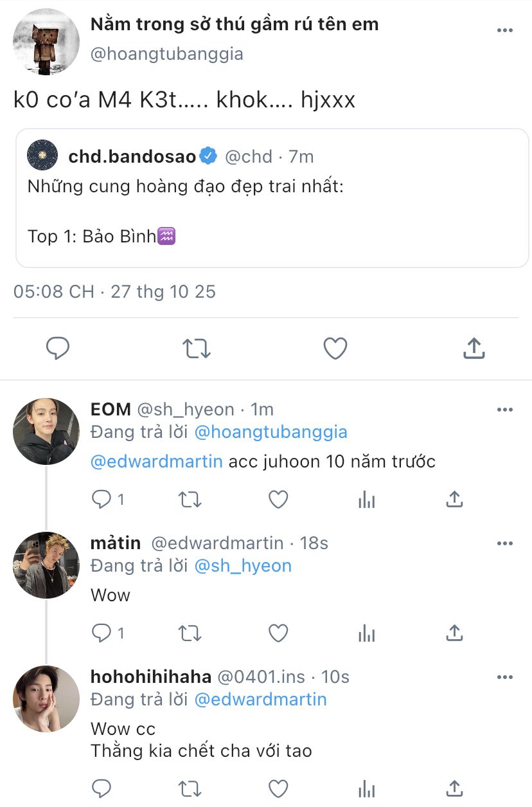Open more options for hohohihihaha's reply
532x807 pixels.
tap(505, 677)
